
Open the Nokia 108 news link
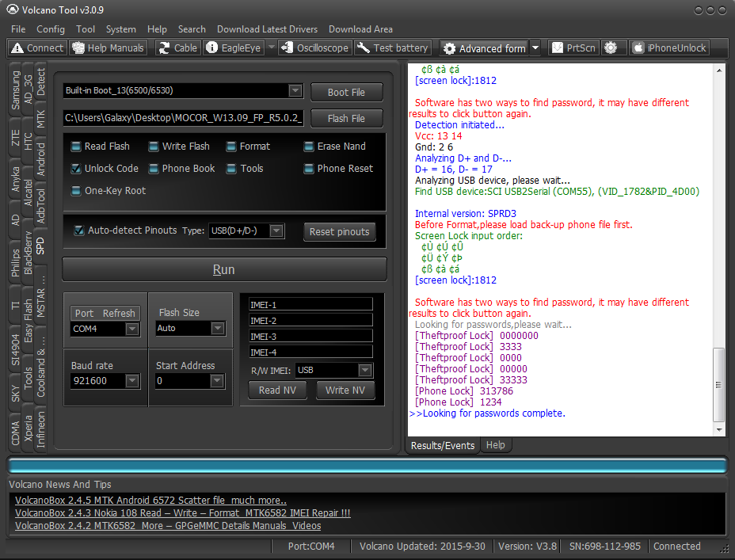[x=182, y=513]
